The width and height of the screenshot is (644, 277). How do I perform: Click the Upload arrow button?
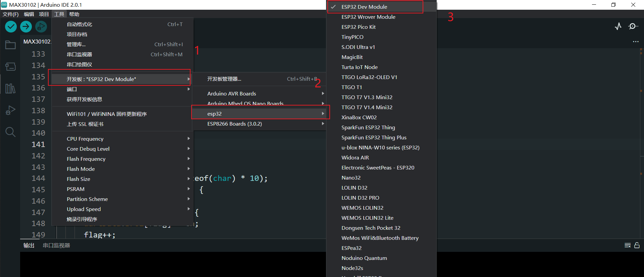(26, 26)
